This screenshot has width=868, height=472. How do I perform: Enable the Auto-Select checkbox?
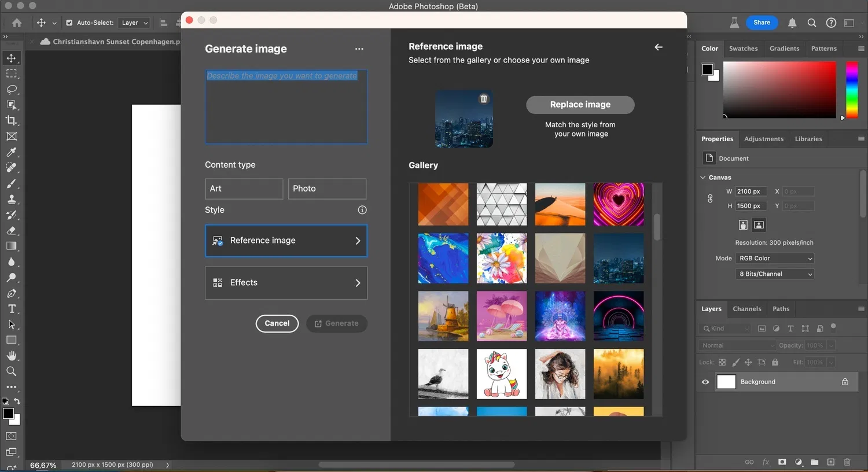point(68,23)
